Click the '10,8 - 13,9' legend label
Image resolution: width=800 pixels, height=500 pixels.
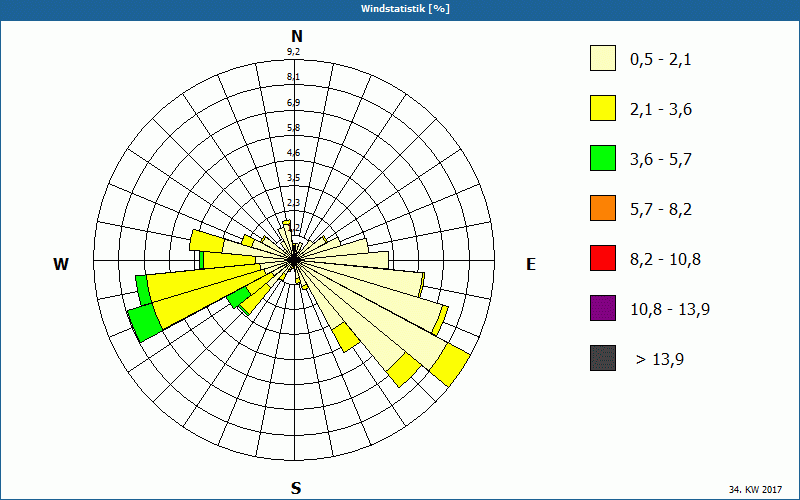point(670,310)
